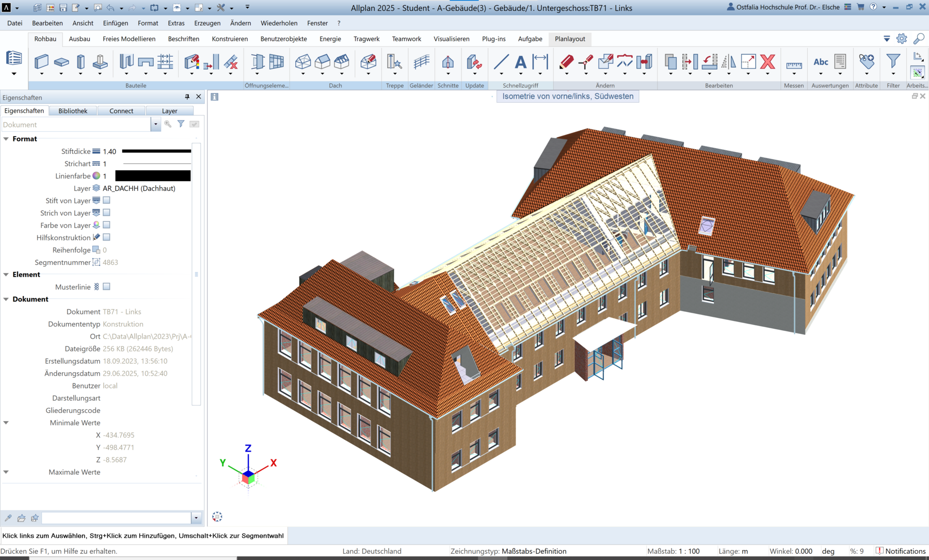This screenshot has width=929, height=560.
Task: Collapse the Format section
Action: (x=6, y=139)
